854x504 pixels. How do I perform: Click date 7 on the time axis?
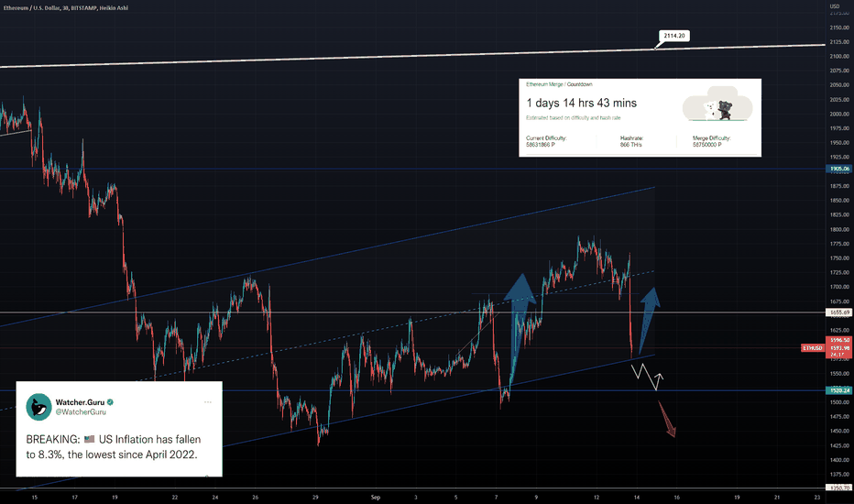click(x=496, y=498)
